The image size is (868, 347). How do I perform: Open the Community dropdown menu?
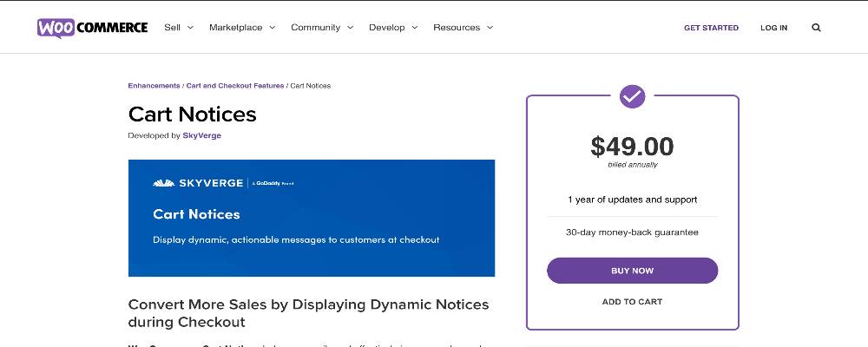322,28
